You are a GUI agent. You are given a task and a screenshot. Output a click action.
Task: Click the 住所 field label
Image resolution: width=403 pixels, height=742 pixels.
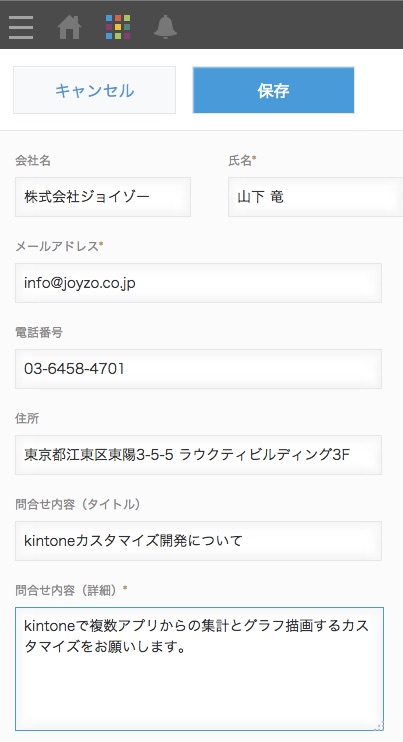(27, 419)
